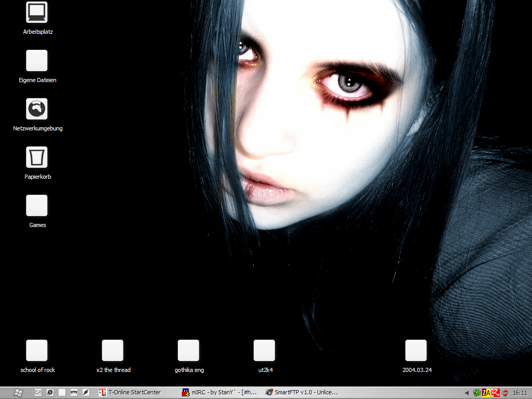The width and height of the screenshot is (532, 399).
Task: Open the Games folder on desktop
Action: click(x=37, y=206)
